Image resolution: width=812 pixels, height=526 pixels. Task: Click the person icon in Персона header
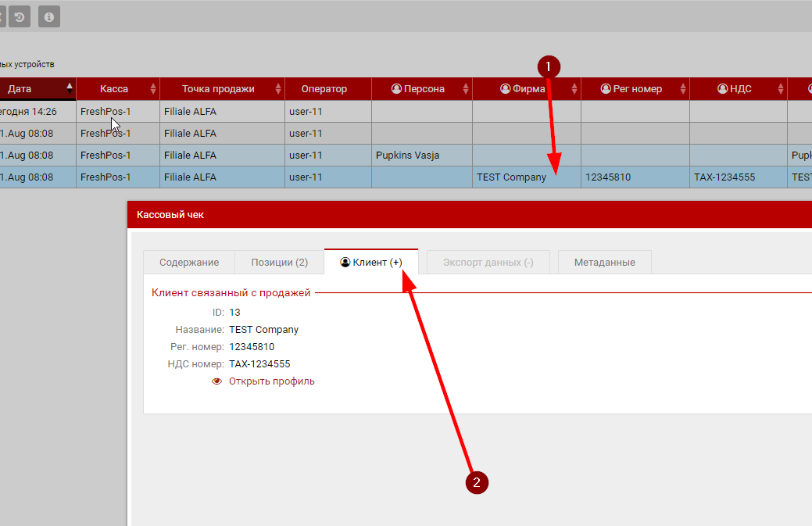[396, 89]
